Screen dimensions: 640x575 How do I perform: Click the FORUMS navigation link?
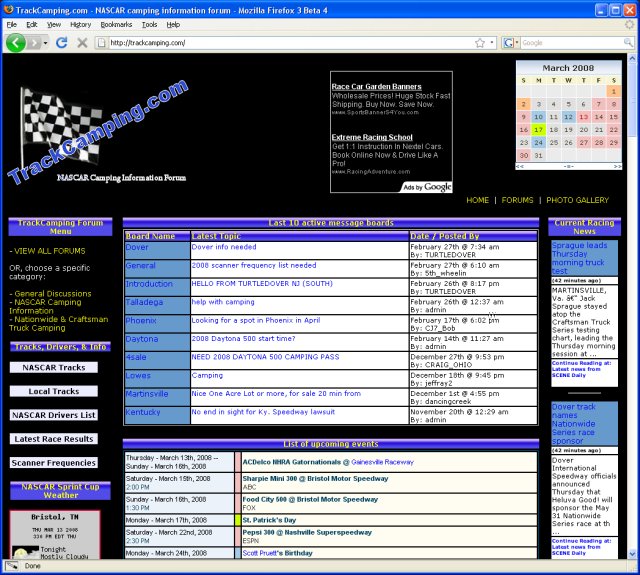[x=517, y=200]
